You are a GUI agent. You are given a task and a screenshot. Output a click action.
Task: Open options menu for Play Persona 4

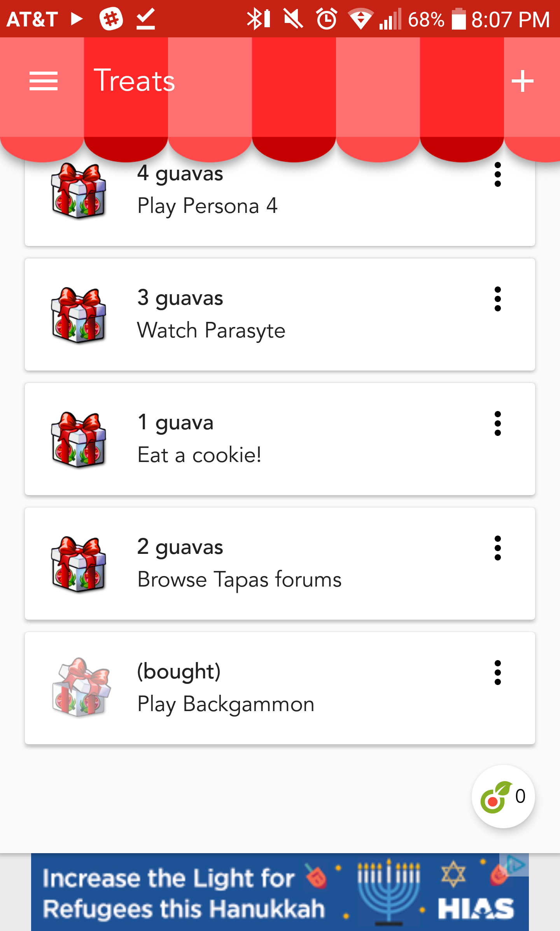coord(497,175)
